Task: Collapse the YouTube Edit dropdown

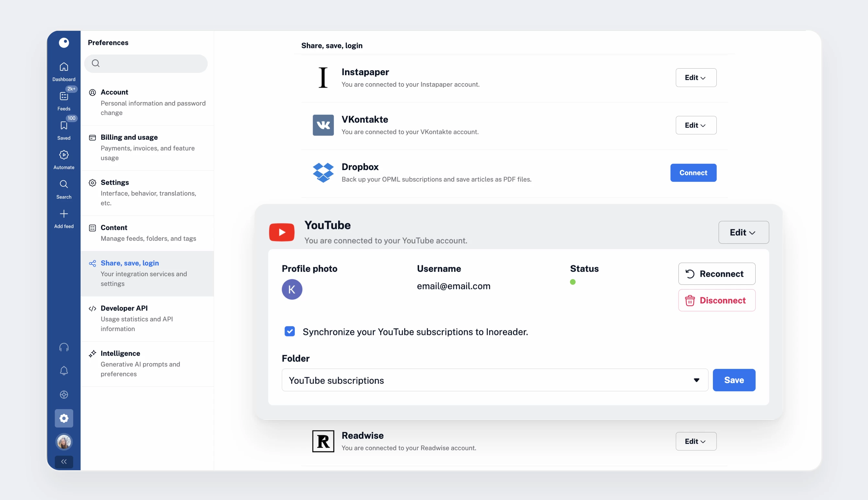Action: 743,233
